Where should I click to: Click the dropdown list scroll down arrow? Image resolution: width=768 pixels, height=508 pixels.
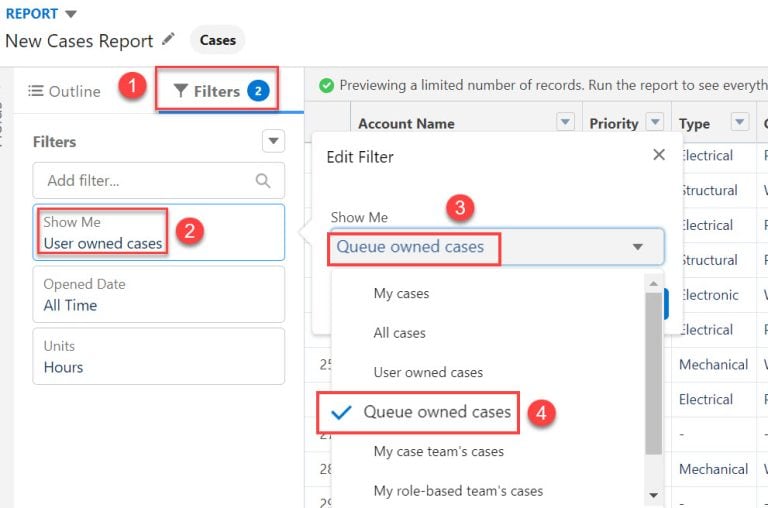pos(653,495)
